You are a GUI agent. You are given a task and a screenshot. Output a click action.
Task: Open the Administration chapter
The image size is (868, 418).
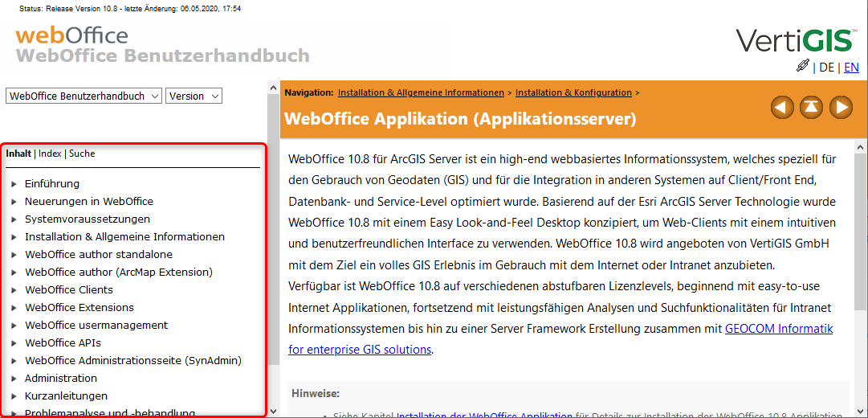(61, 378)
